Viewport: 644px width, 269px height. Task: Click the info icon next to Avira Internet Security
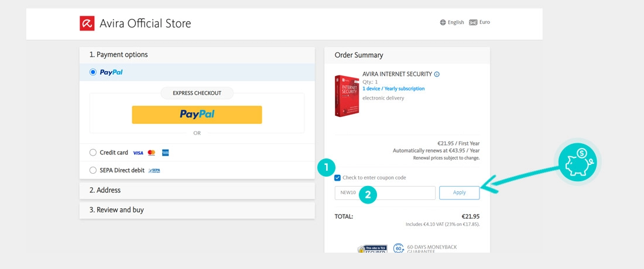tap(437, 74)
